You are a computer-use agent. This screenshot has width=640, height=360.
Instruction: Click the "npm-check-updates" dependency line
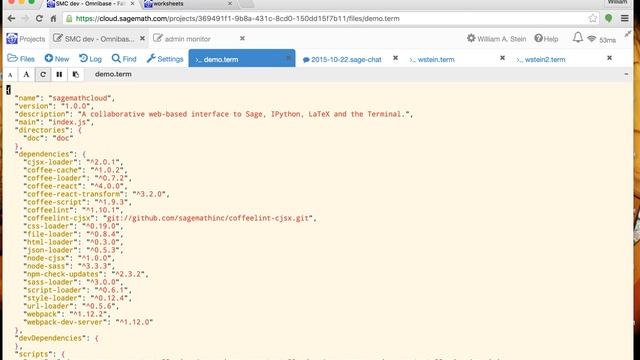coord(86,274)
